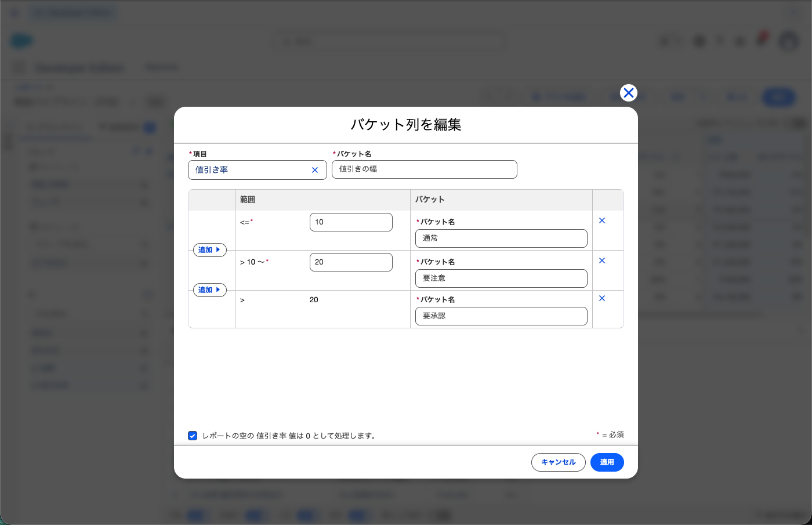
Task: Remove the 要承認 bucket row
Action: (x=602, y=298)
